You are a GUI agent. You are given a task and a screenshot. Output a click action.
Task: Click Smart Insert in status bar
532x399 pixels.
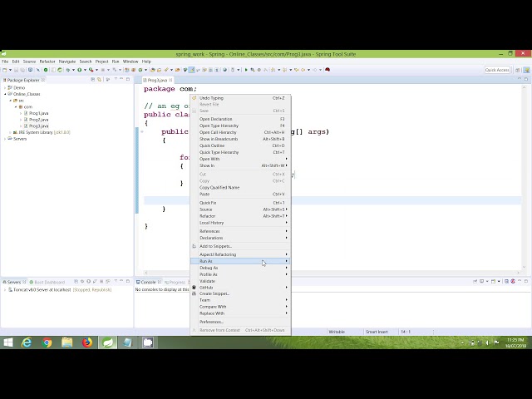coord(377,332)
